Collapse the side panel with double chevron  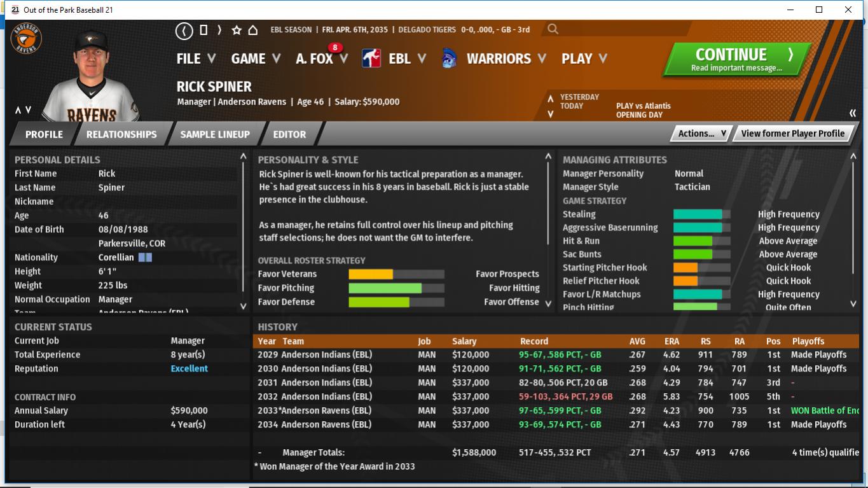click(x=852, y=113)
